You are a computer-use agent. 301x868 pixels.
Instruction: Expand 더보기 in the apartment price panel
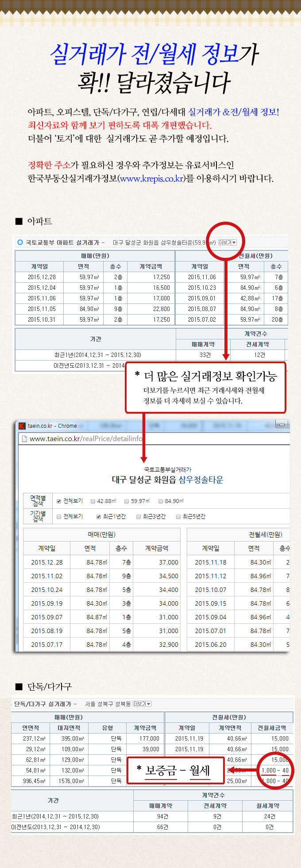click(x=228, y=242)
